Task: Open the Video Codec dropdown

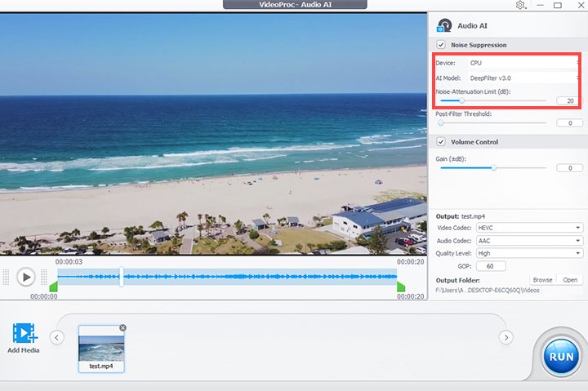Action: pos(528,228)
